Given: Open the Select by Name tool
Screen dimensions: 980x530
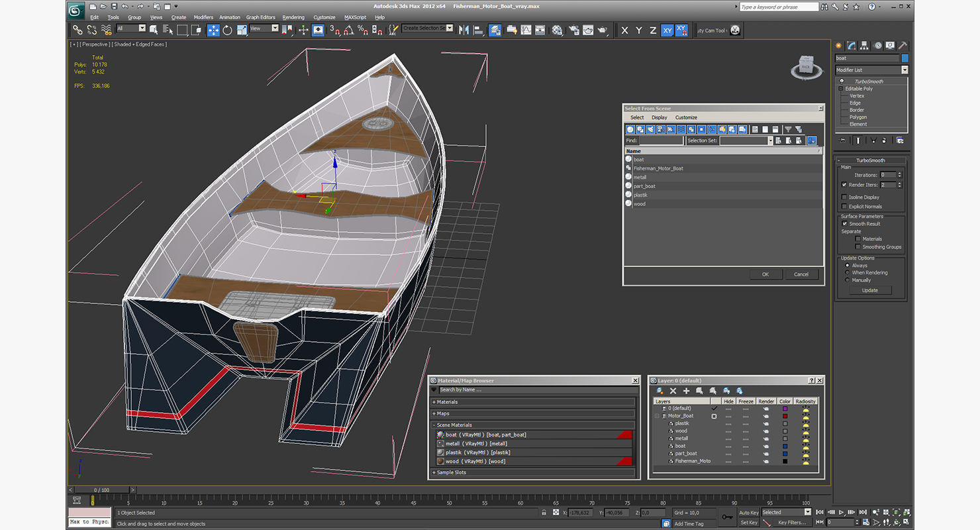Looking at the screenshot, I should (x=168, y=30).
